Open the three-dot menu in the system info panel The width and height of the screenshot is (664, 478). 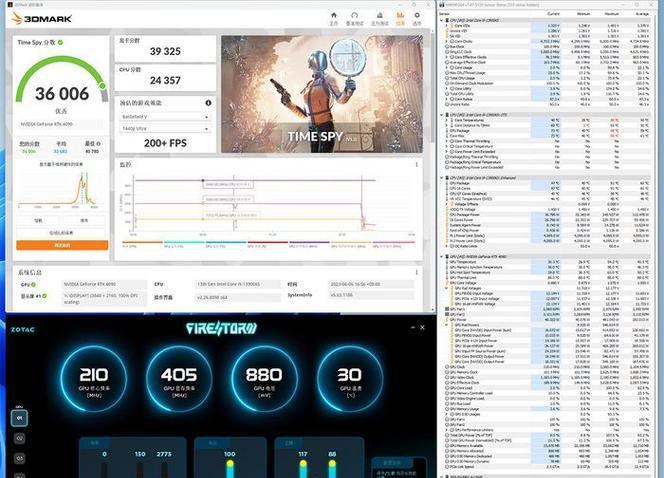416,272
